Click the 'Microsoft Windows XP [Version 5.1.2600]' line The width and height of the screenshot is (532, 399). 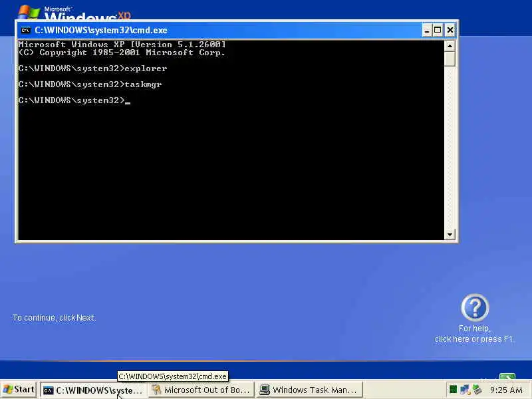pyautogui.click(x=122, y=45)
